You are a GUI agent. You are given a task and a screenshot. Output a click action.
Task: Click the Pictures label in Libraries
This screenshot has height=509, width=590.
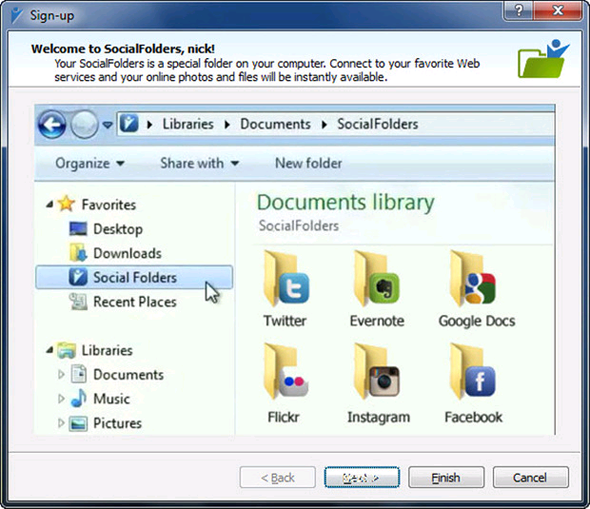(x=117, y=423)
